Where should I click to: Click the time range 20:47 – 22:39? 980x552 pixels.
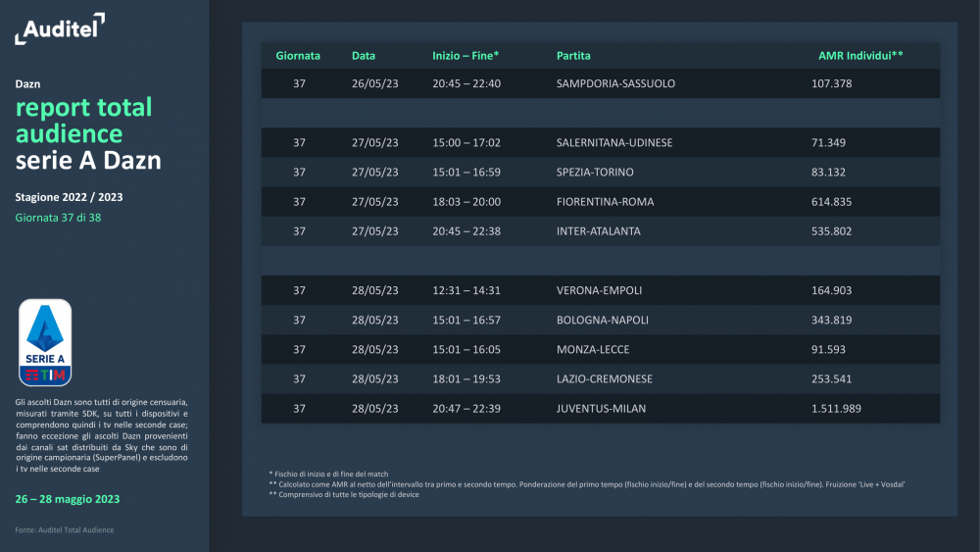pos(466,409)
